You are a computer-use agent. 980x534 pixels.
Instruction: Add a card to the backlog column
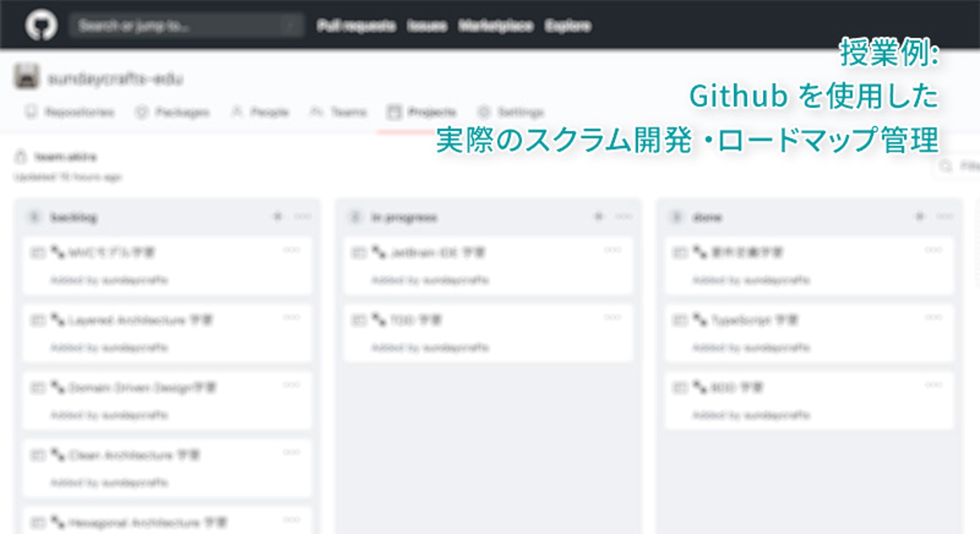pyautogui.click(x=277, y=216)
